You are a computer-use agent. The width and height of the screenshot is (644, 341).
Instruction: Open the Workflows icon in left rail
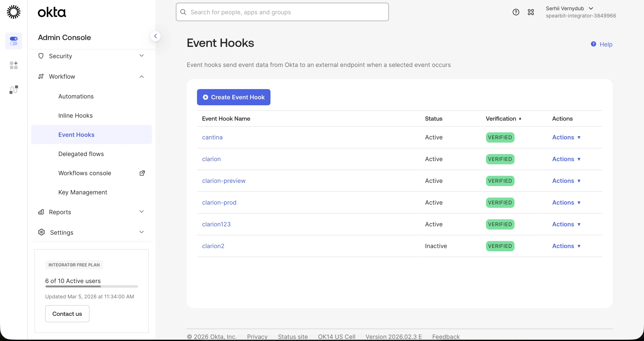tap(13, 90)
